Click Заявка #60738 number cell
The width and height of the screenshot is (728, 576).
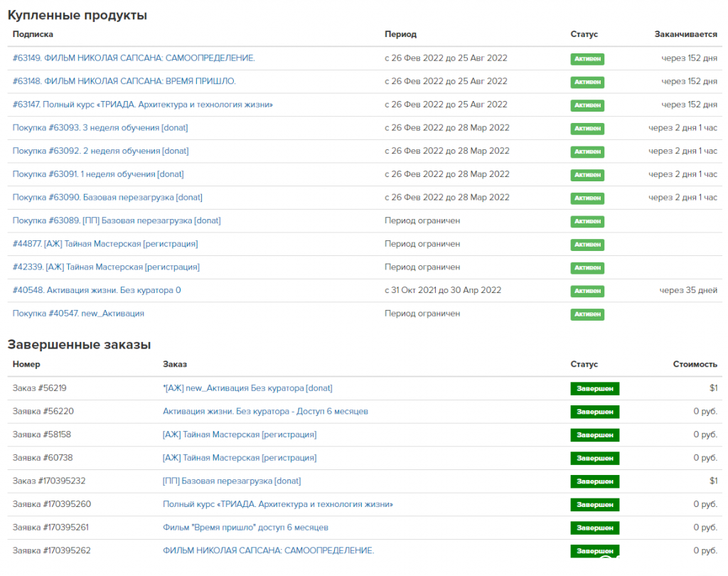[43, 457]
